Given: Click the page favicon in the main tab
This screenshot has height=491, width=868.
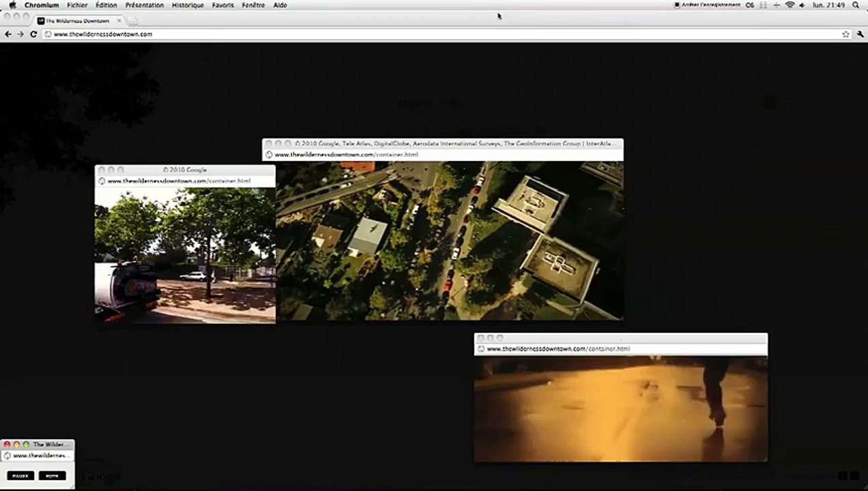Looking at the screenshot, I should [41, 21].
